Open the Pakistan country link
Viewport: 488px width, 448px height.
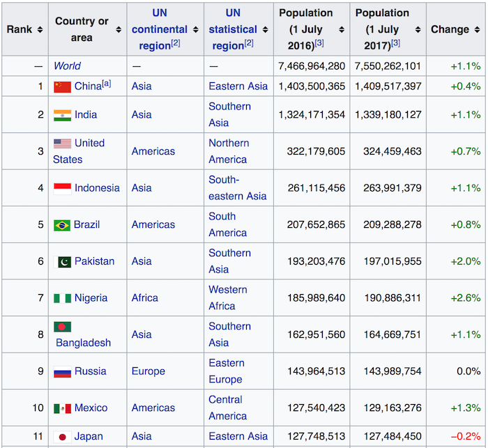coord(95,261)
